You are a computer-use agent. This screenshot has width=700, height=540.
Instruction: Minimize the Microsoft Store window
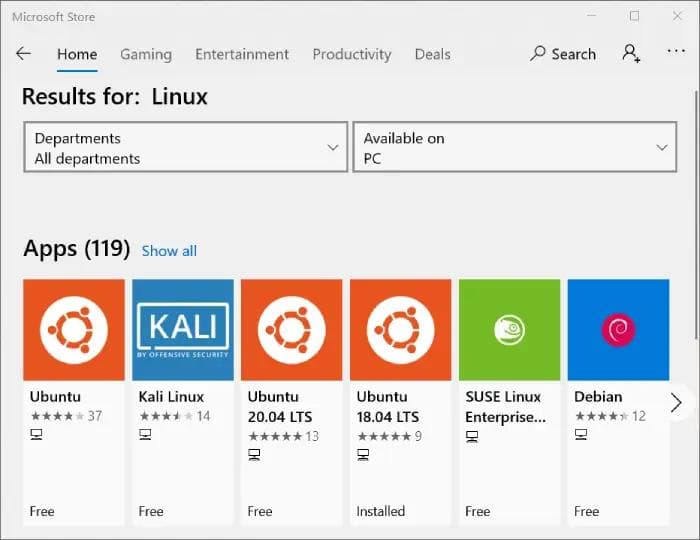pyautogui.click(x=592, y=16)
